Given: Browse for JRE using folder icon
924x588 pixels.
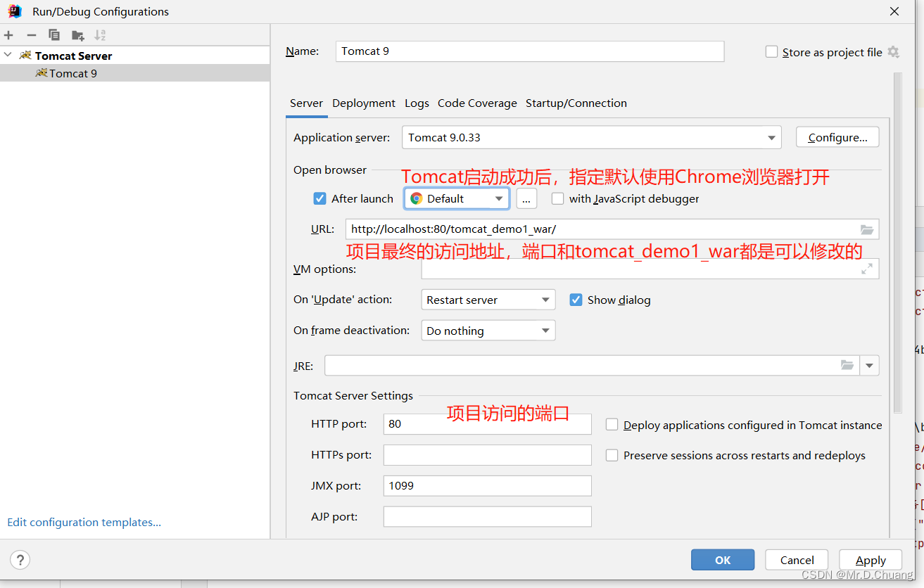Looking at the screenshot, I should (x=847, y=365).
